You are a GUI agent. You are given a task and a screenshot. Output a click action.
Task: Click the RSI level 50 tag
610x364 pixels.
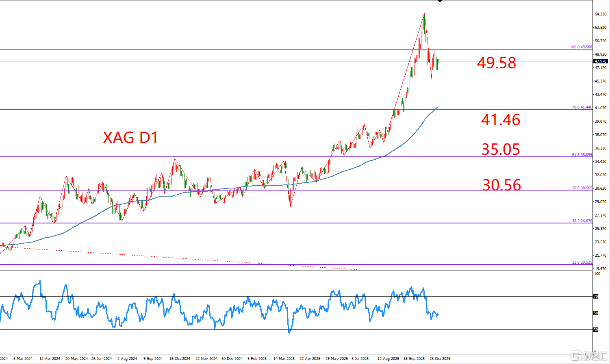[596, 313]
